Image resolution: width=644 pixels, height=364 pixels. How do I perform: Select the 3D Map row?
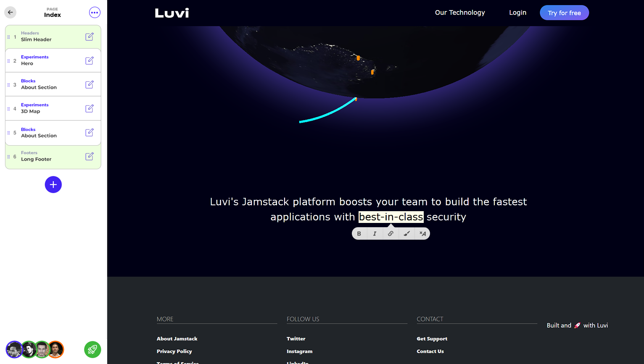pos(53,109)
